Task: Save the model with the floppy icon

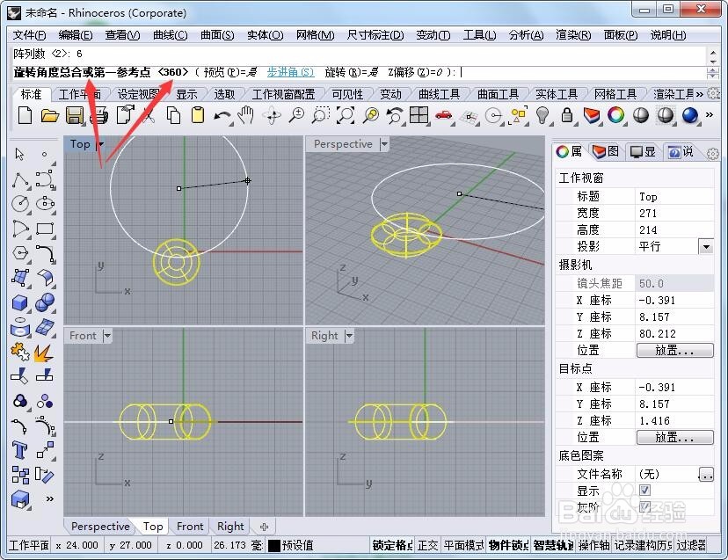Action: point(74,115)
